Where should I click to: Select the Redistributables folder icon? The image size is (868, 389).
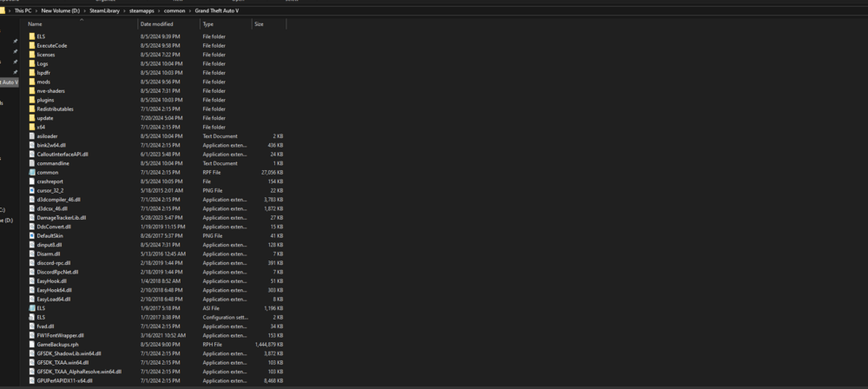click(x=31, y=109)
